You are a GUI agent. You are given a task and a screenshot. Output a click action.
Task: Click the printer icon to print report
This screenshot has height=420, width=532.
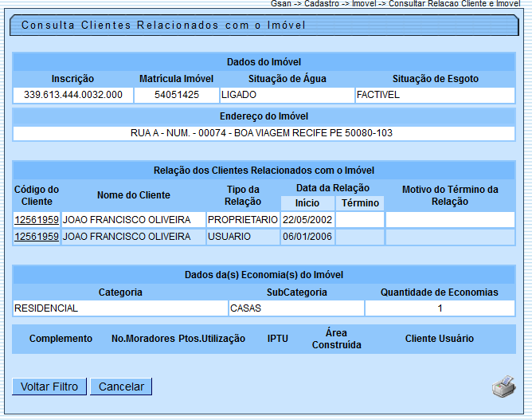[503, 387]
